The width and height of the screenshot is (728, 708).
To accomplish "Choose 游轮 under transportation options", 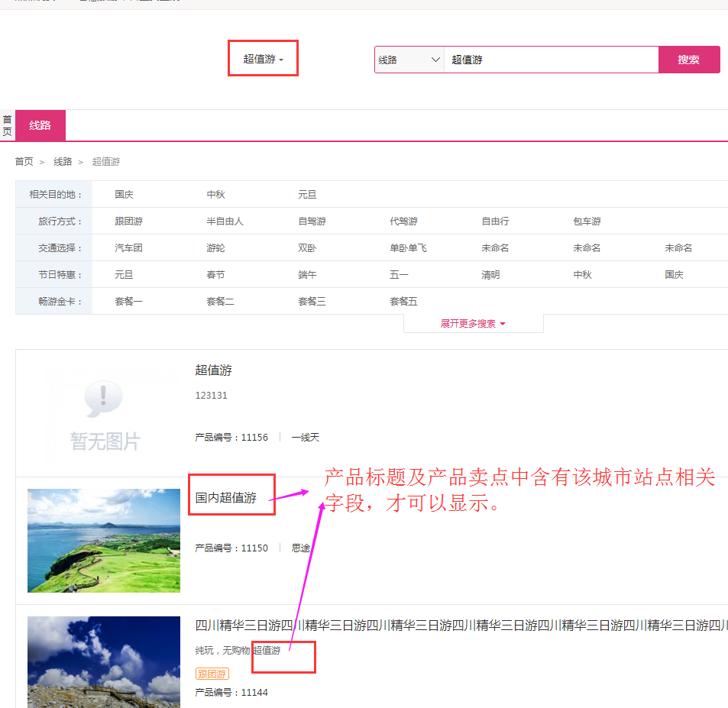I will pos(215,248).
